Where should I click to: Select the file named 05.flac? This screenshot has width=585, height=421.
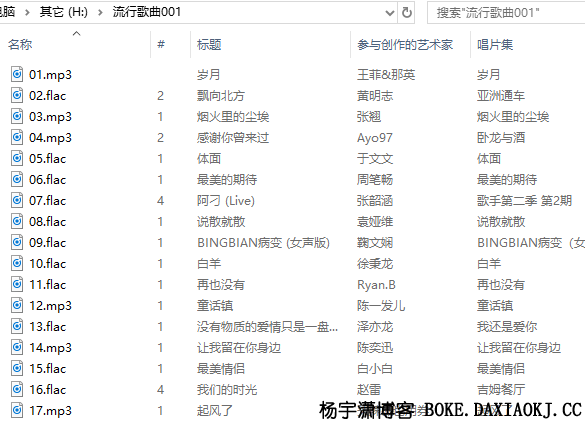47,159
